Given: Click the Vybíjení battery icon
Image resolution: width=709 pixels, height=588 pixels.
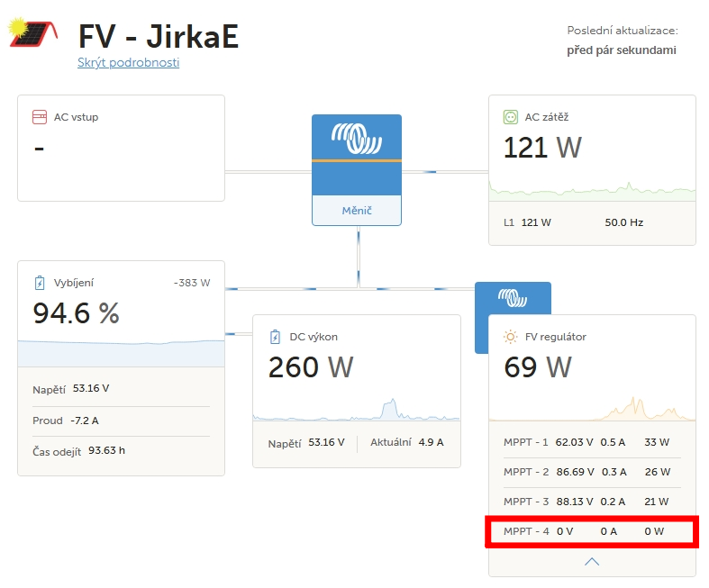Looking at the screenshot, I should point(40,283).
